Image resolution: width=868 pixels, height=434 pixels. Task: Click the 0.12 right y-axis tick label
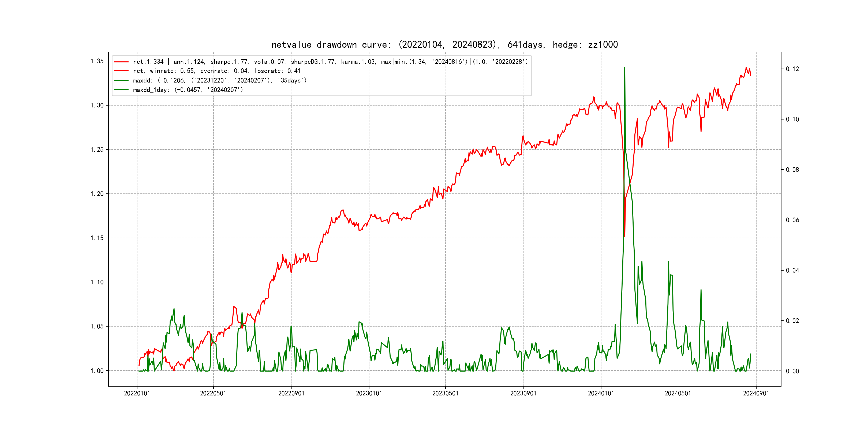coord(792,69)
